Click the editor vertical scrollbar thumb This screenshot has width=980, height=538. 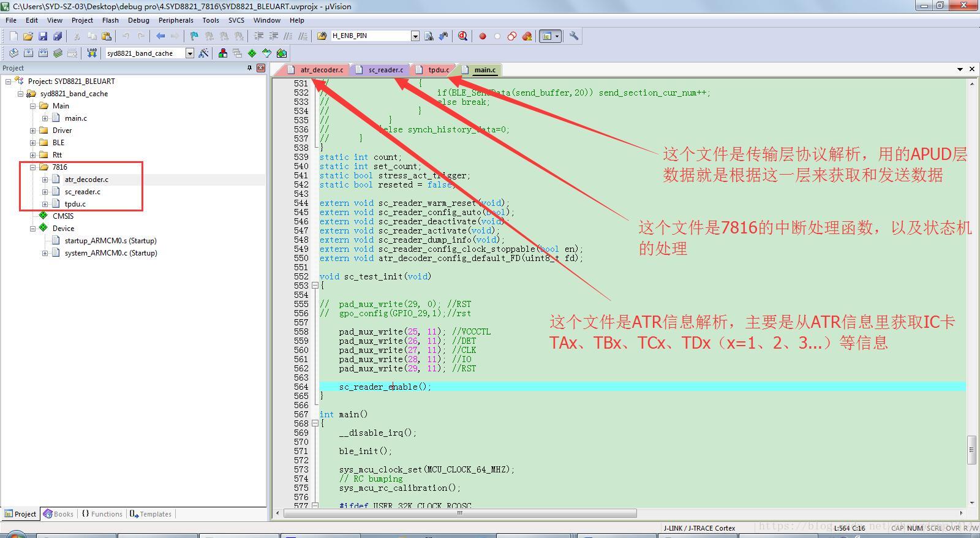tap(971, 450)
